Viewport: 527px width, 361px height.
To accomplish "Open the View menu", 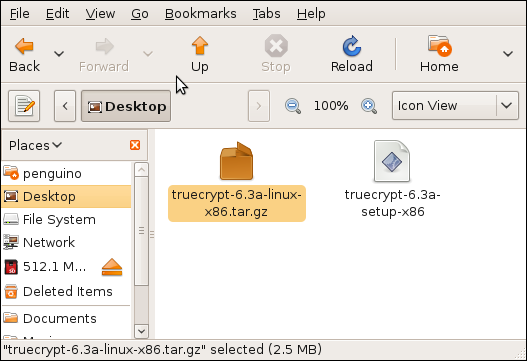I will 100,13.
